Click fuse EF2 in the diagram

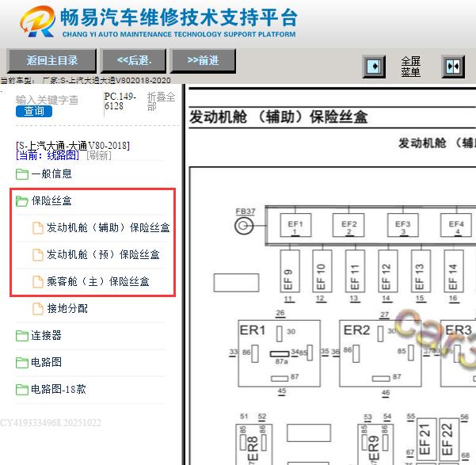click(x=348, y=225)
